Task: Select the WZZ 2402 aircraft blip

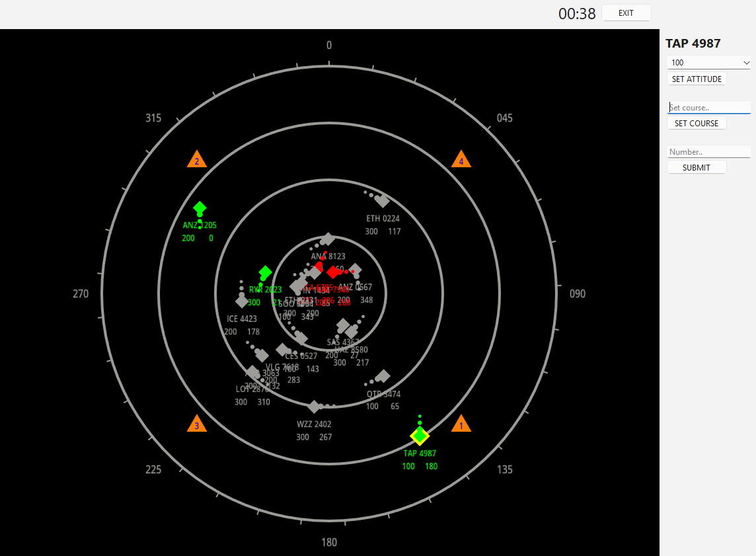Action: coord(314,405)
